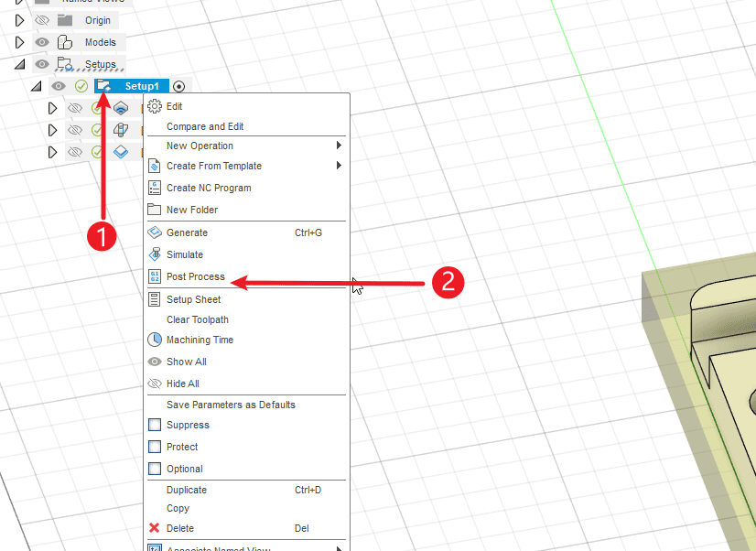Click the Create From Template icon
The width and height of the screenshot is (756, 551).
click(x=154, y=167)
